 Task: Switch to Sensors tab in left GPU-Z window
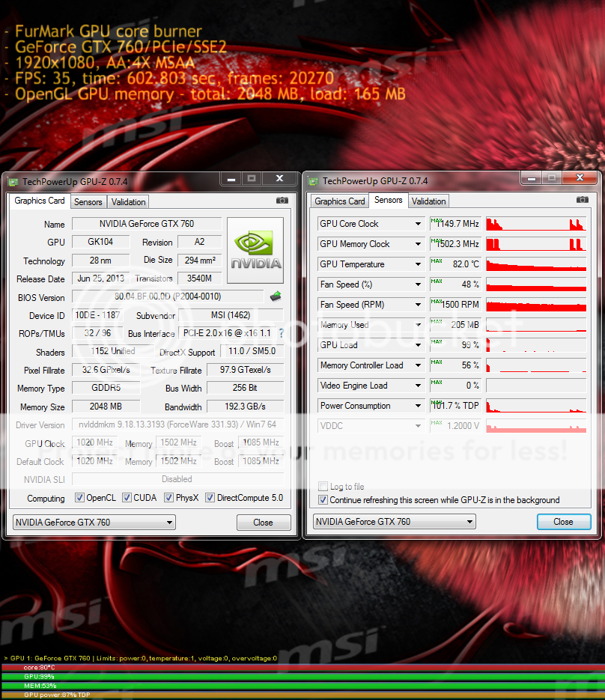click(x=88, y=202)
